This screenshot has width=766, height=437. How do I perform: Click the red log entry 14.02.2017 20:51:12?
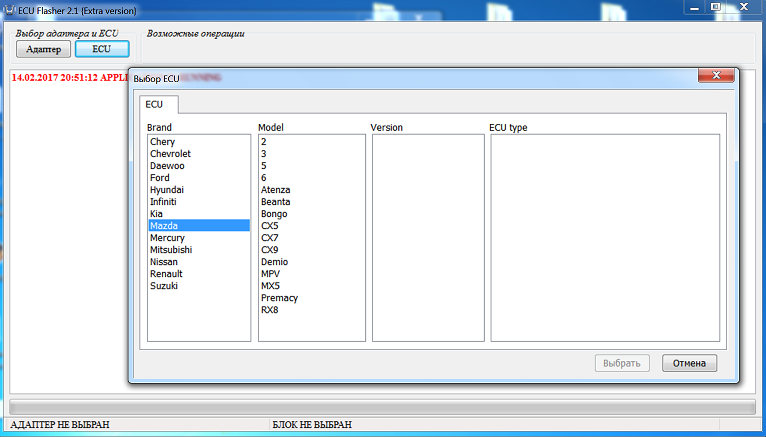click(69, 78)
